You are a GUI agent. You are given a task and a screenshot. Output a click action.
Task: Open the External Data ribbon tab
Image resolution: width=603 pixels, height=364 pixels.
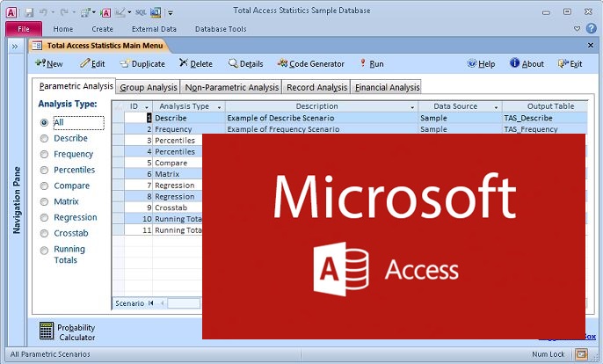[x=154, y=29]
